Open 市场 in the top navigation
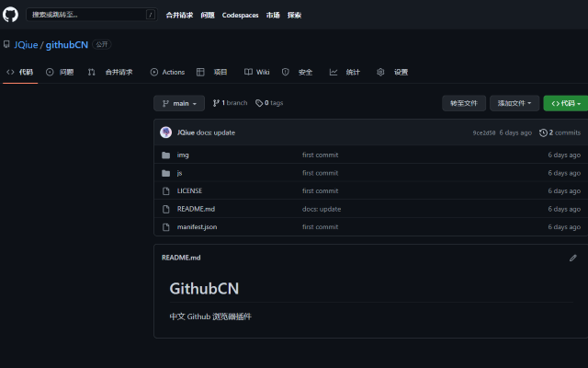The height and width of the screenshot is (368, 588). point(273,15)
